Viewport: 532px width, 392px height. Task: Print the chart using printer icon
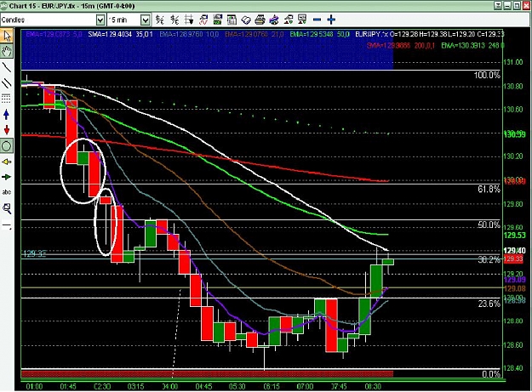260,20
